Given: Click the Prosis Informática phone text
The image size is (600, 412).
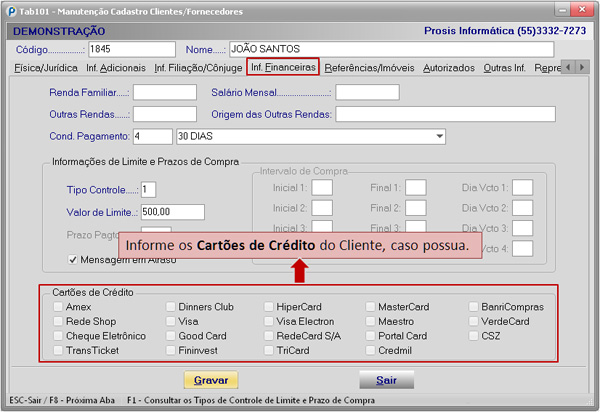Looking at the screenshot, I should pyautogui.click(x=505, y=31).
